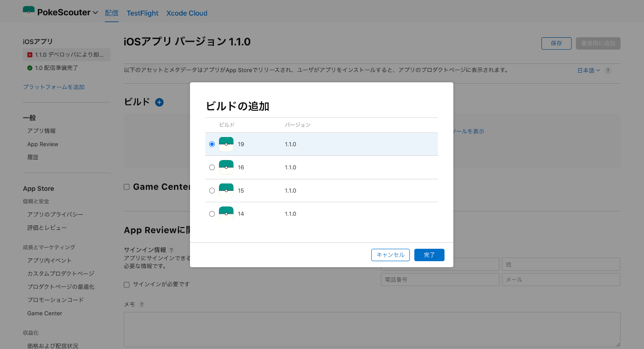Click the green check icon for 1.0
644x349 pixels.
[x=30, y=68]
